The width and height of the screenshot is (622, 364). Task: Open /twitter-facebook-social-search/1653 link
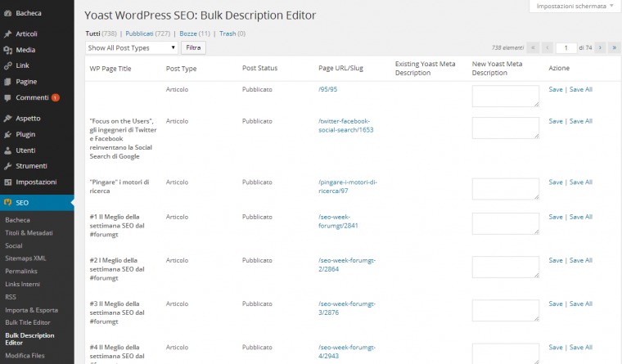[x=346, y=125]
